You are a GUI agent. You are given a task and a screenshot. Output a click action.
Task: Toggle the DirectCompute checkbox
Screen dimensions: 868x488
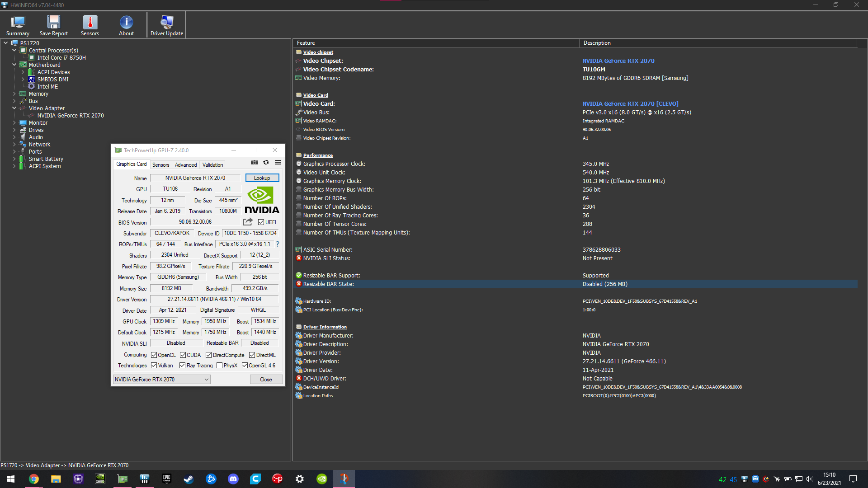[208, 355]
